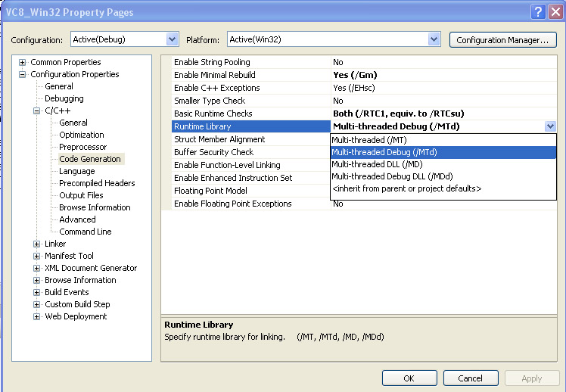This screenshot has height=392, width=566.
Task: Expand Common Properties node
Action: pyautogui.click(x=23, y=63)
